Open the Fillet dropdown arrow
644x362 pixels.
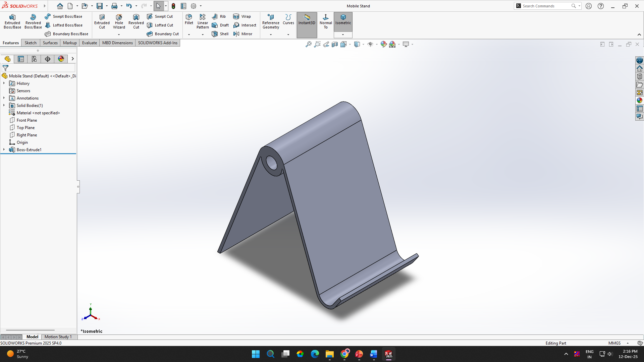(189, 35)
